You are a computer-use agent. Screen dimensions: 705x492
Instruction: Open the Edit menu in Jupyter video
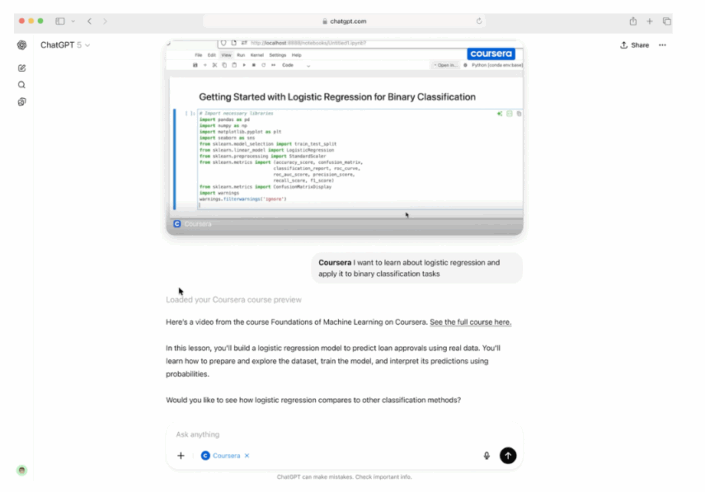(211, 55)
